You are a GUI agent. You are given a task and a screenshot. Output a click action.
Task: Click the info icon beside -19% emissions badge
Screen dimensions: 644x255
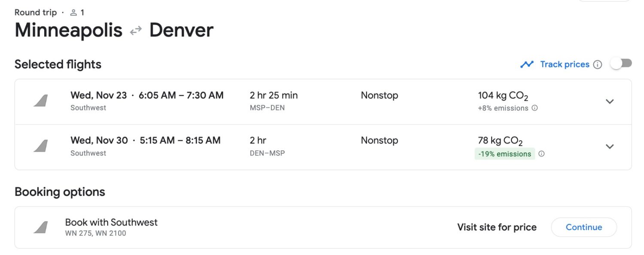[x=542, y=153]
